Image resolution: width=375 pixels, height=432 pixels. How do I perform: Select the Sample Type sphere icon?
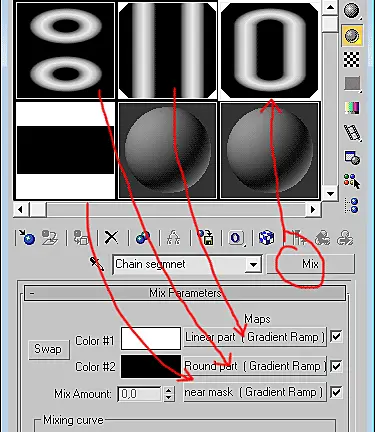352,10
